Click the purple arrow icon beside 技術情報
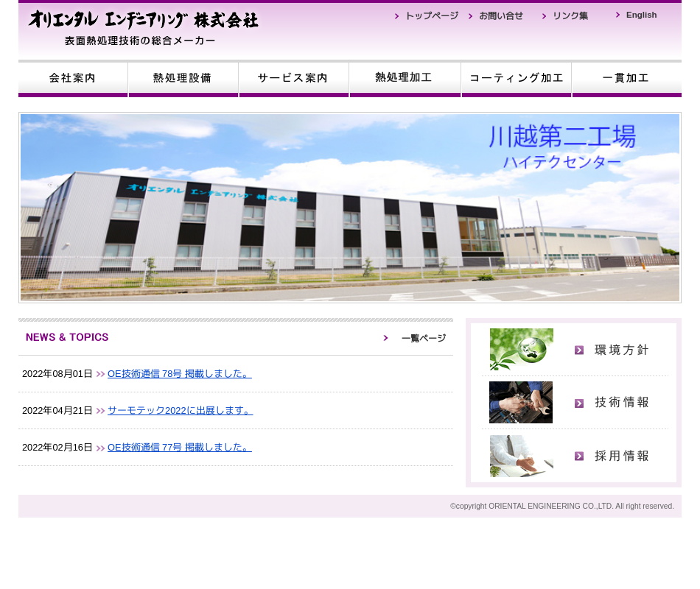Viewport: 700px width, 589px height. (x=579, y=403)
